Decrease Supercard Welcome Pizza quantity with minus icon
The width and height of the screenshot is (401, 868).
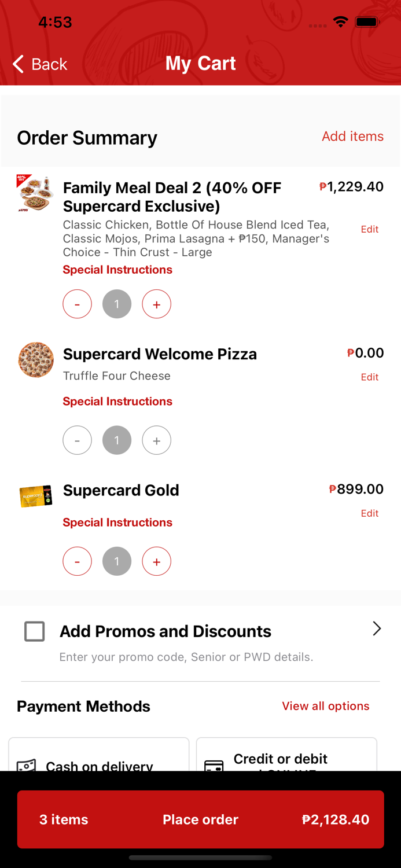pyautogui.click(x=77, y=440)
